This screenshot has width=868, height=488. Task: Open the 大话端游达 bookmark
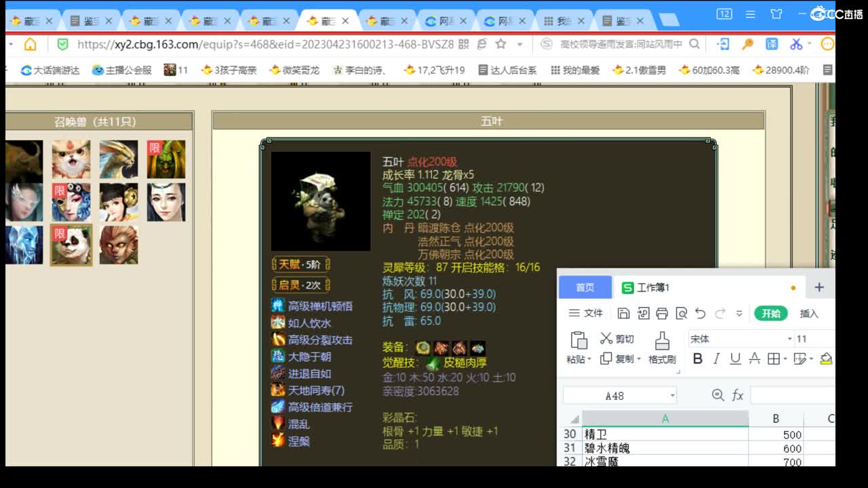pos(50,70)
